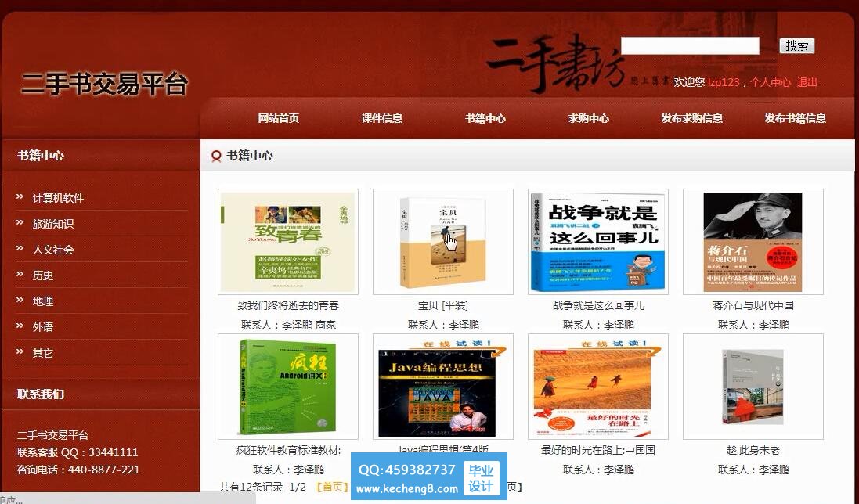Select 其它 category in sidebar
The height and width of the screenshot is (504, 859).
point(43,353)
